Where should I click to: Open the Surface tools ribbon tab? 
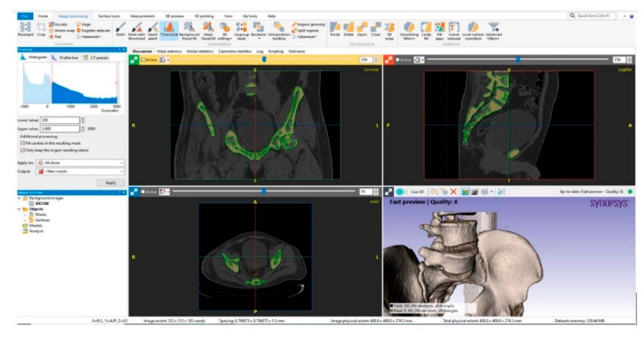109,16
